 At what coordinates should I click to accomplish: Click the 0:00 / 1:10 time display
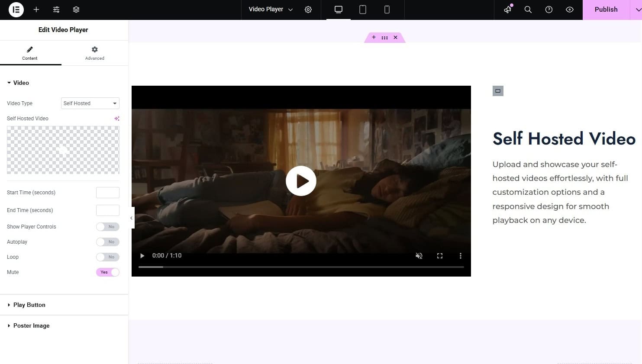click(x=167, y=256)
